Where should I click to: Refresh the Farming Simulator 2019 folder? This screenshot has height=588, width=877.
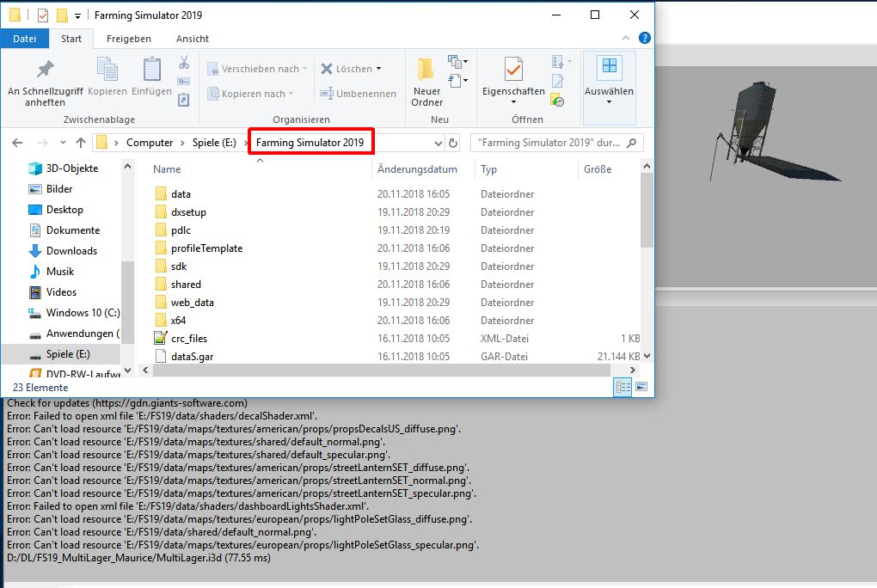[x=453, y=143]
